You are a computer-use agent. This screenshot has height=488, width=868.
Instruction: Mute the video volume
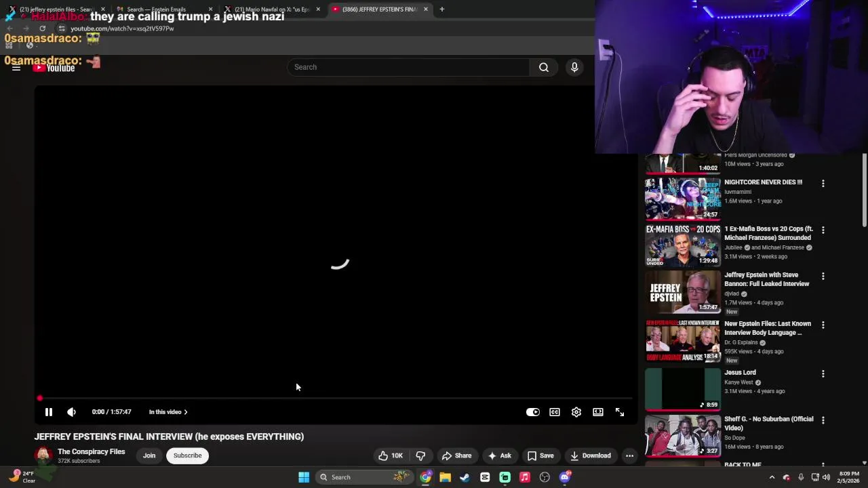71,412
